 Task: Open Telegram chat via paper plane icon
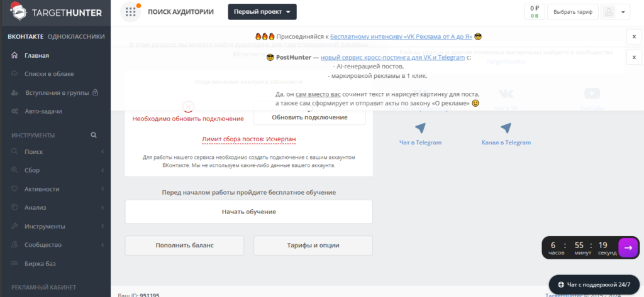pyautogui.click(x=420, y=129)
